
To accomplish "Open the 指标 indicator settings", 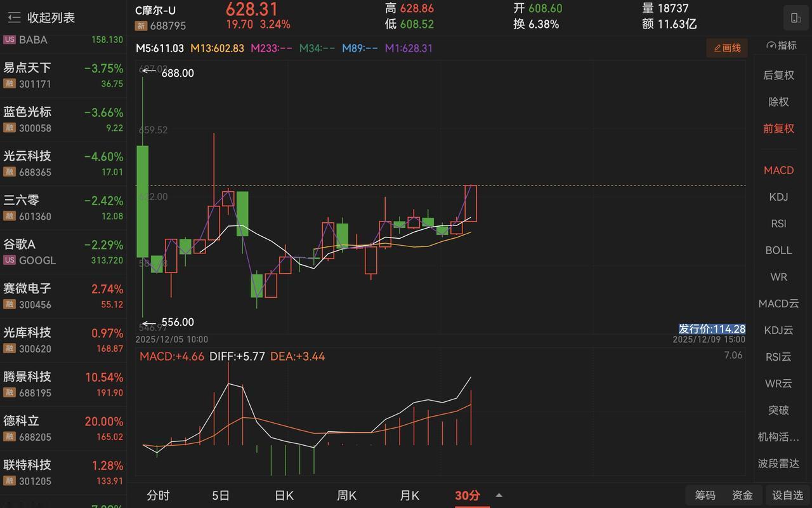I will coord(782,45).
